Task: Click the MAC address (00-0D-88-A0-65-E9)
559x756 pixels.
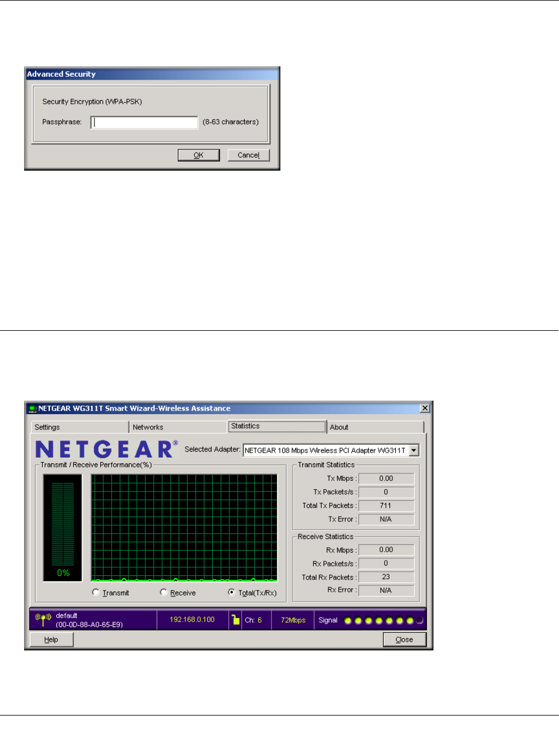Action: (x=89, y=625)
